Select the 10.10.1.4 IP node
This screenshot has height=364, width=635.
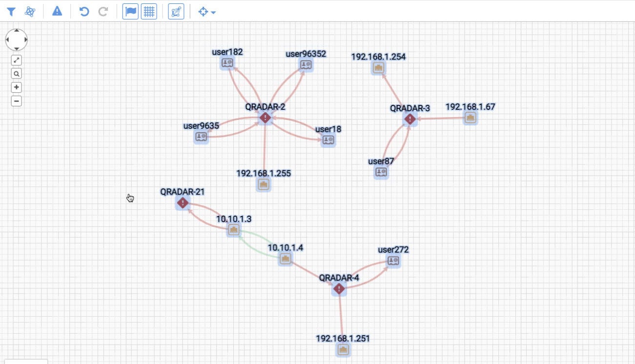pyautogui.click(x=286, y=259)
